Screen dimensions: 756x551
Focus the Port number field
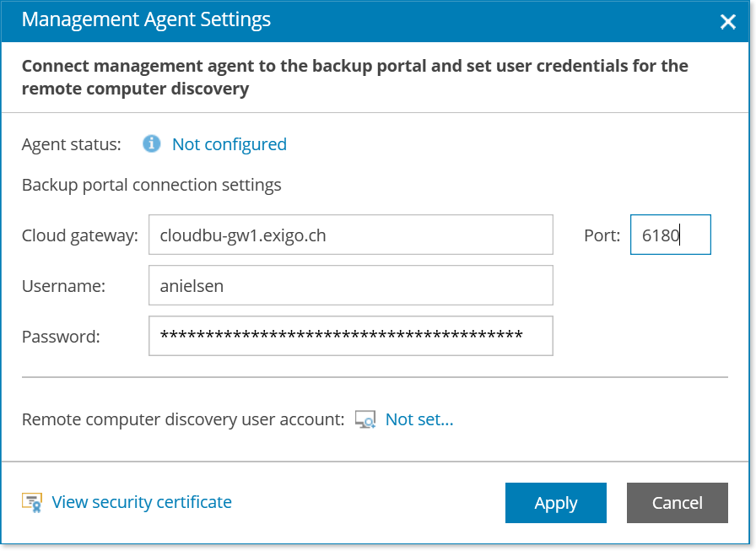tap(670, 235)
